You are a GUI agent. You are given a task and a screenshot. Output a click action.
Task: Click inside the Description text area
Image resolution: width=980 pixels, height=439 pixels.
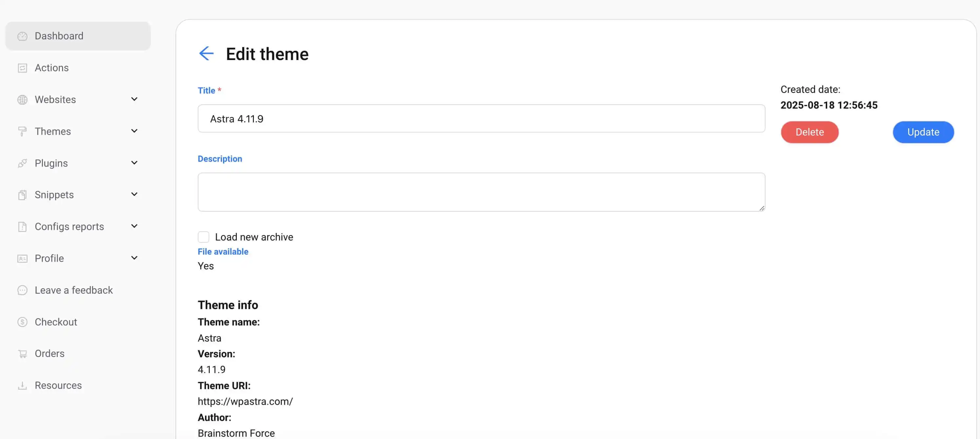481,192
